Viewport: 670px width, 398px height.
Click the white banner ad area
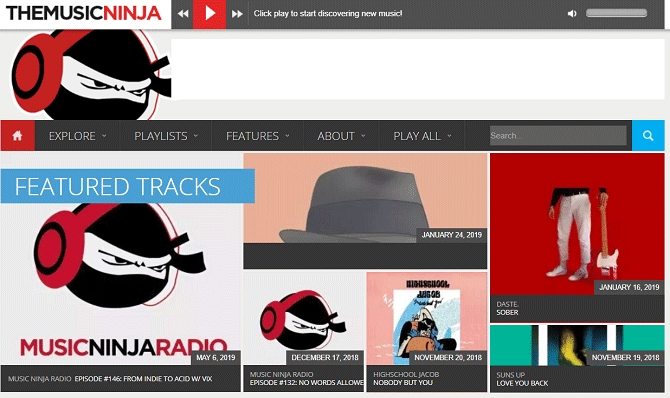(x=418, y=69)
